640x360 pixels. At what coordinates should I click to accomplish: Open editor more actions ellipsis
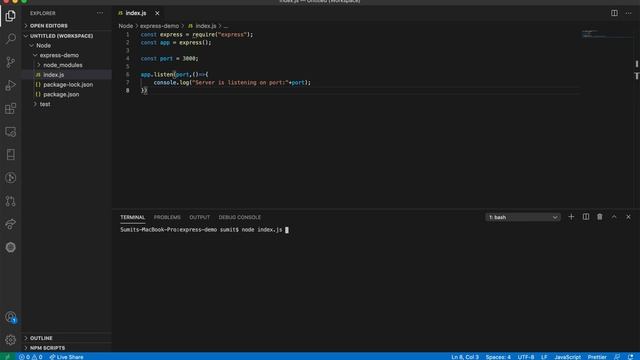pyautogui.click(x=629, y=13)
